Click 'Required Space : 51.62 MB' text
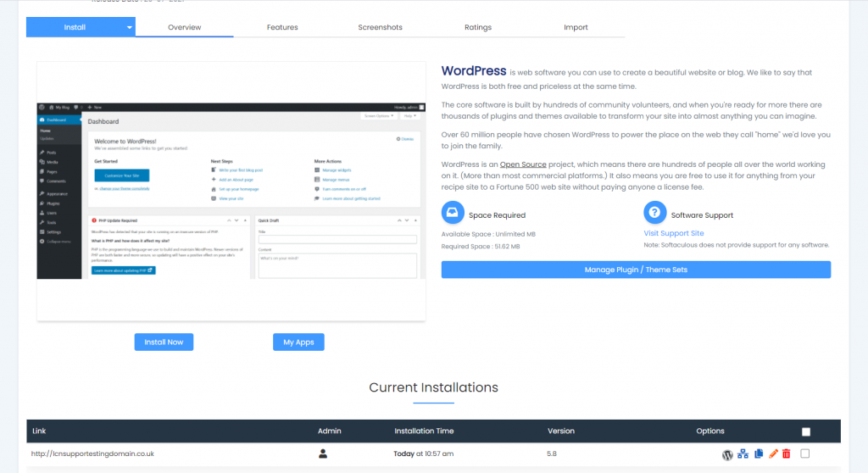This screenshot has width=868, height=473. pos(481,247)
